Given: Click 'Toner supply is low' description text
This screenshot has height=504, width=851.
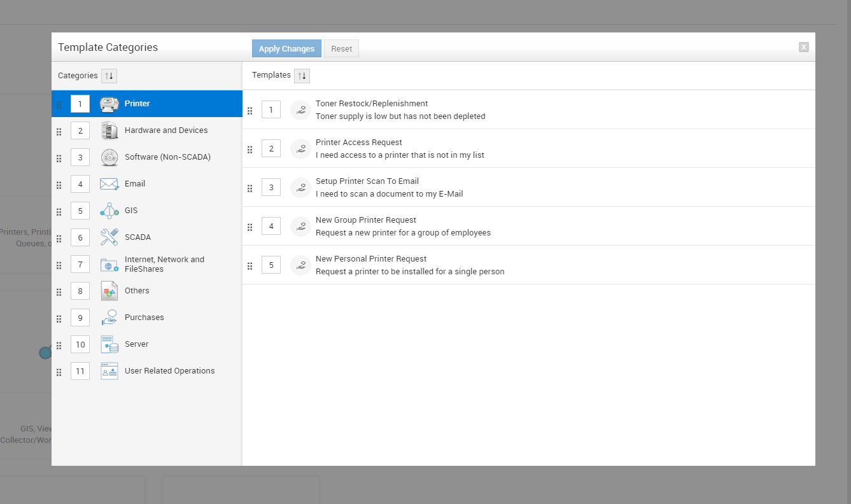Looking at the screenshot, I should [x=400, y=116].
